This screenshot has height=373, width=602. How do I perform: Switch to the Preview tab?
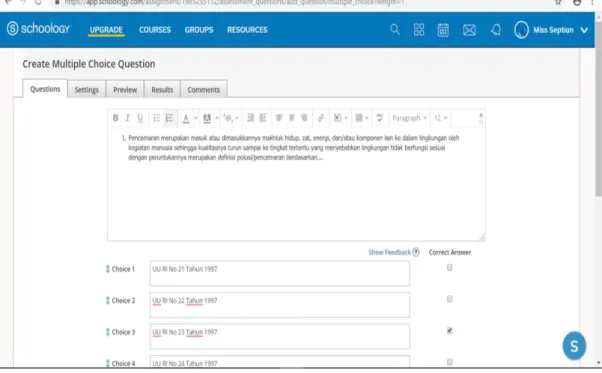(x=125, y=90)
